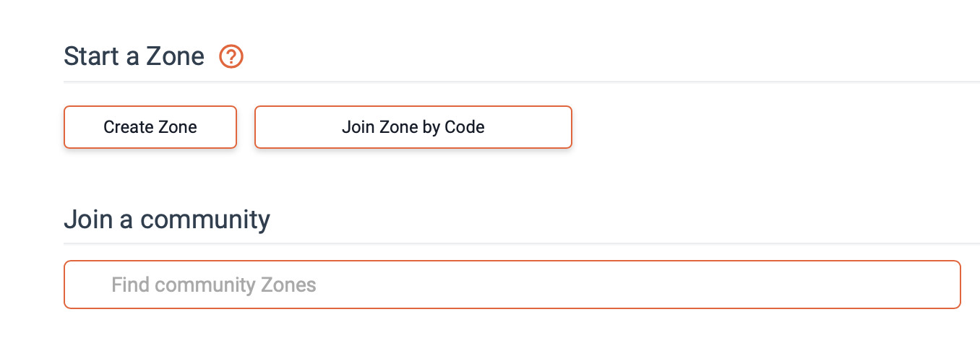The width and height of the screenshot is (980, 351).
Task: Click the Join a community heading
Action: tap(167, 219)
